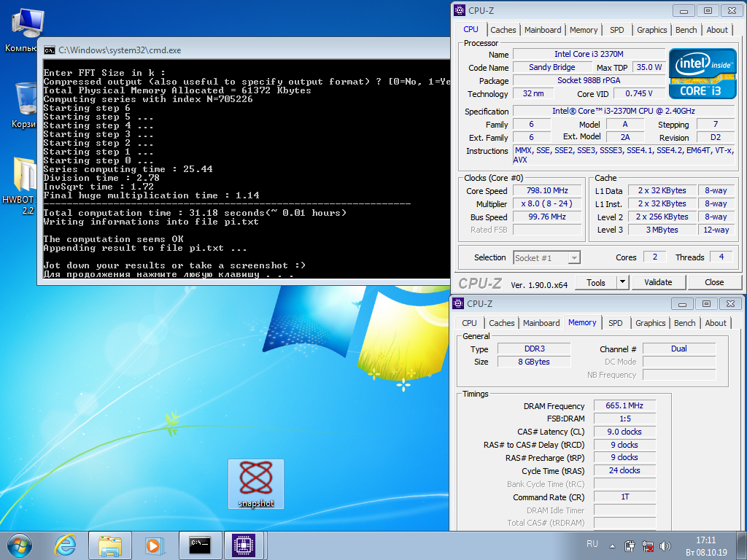This screenshot has width=747, height=560.
Task: Minimize the lower CPU-Z window
Action: (683, 304)
